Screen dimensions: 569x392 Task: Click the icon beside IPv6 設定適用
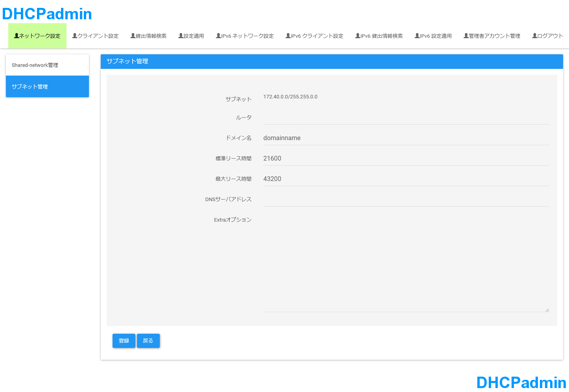[417, 36]
